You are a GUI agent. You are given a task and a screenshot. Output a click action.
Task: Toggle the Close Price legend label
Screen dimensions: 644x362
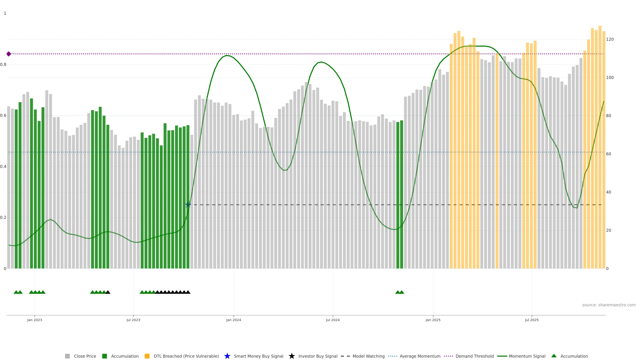point(85,356)
